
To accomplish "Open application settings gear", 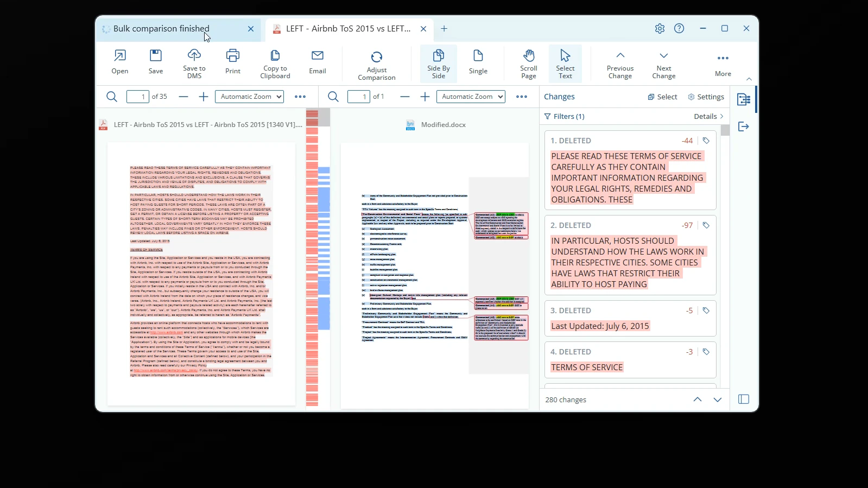I will pyautogui.click(x=660, y=29).
